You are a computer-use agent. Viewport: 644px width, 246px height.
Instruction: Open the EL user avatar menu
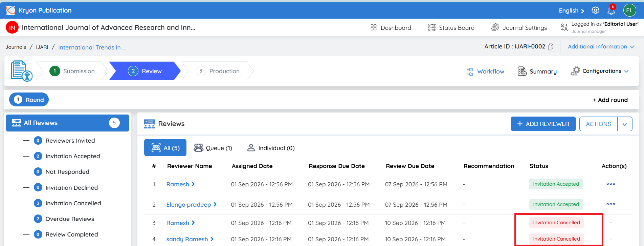[x=629, y=11]
